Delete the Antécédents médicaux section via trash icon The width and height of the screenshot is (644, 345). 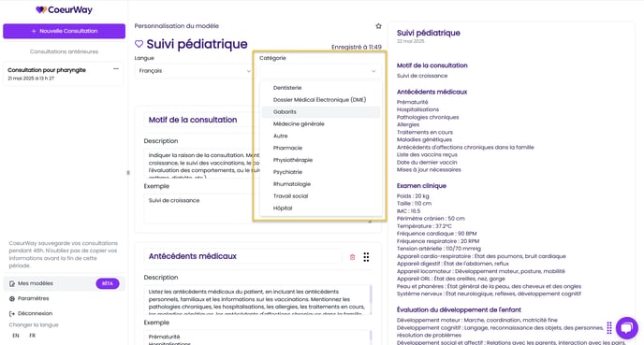[x=352, y=257]
